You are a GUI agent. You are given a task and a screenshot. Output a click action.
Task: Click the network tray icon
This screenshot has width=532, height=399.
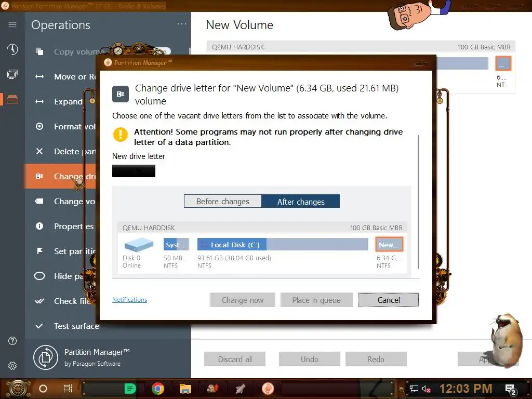pyautogui.click(x=414, y=389)
